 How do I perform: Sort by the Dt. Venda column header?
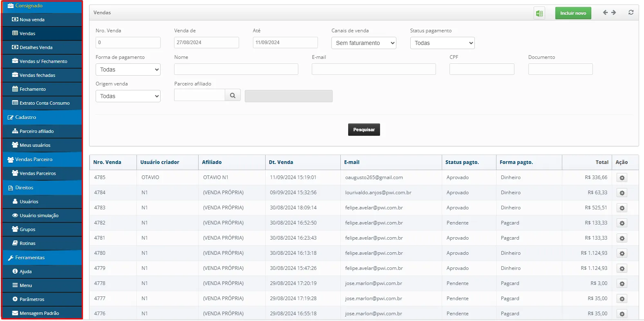click(281, 162)
